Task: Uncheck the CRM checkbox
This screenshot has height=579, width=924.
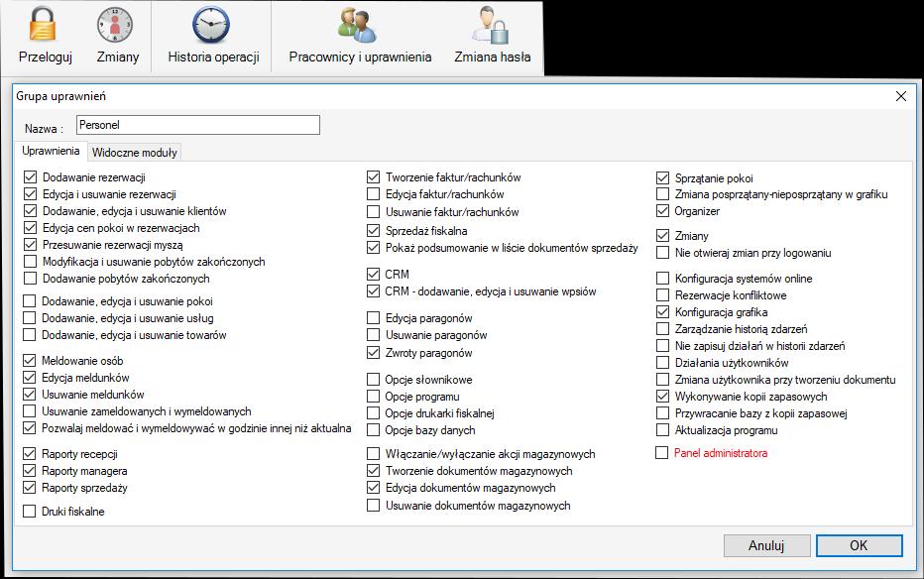Action: pos(373,275)
